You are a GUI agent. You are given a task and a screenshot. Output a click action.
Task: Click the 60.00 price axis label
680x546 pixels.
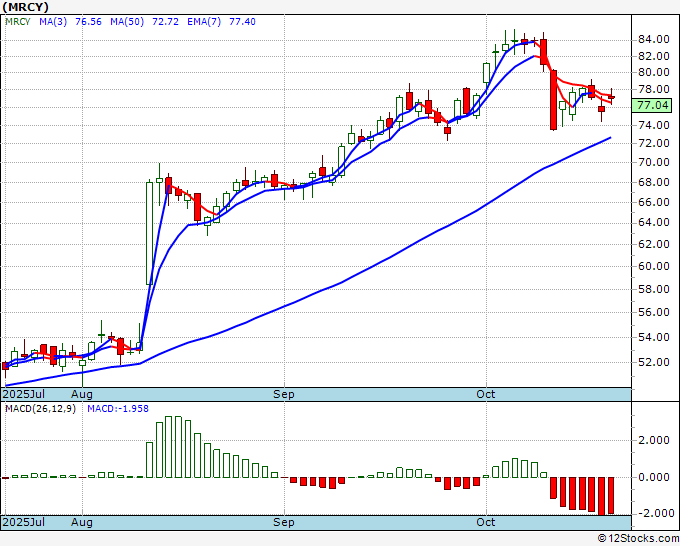pos(654,266)
